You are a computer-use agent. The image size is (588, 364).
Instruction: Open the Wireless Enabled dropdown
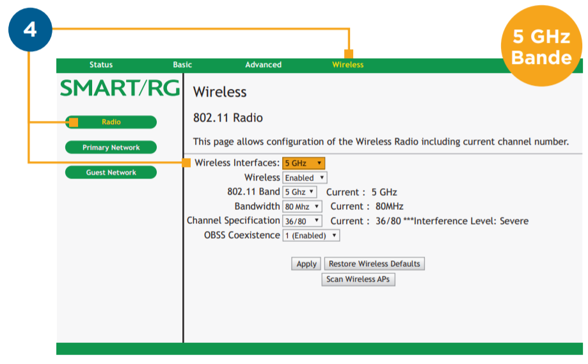click(x=305, y=178)
